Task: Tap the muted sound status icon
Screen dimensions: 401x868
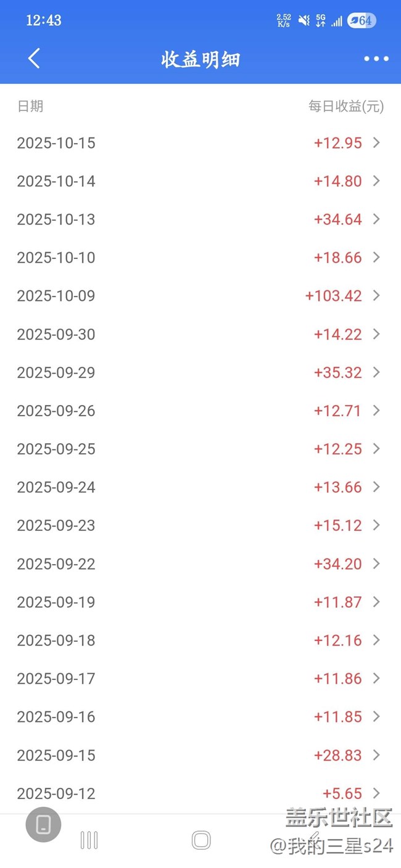Action: click(x=304, y=20)
